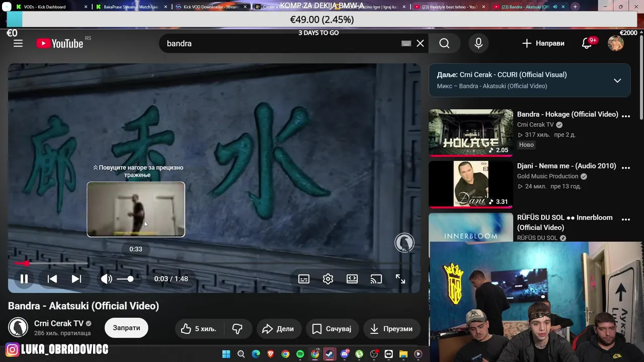This screenshot has height=362, width=644.
Task: Launch Brave browser from the taskbar
Action: tap(271, 354)
